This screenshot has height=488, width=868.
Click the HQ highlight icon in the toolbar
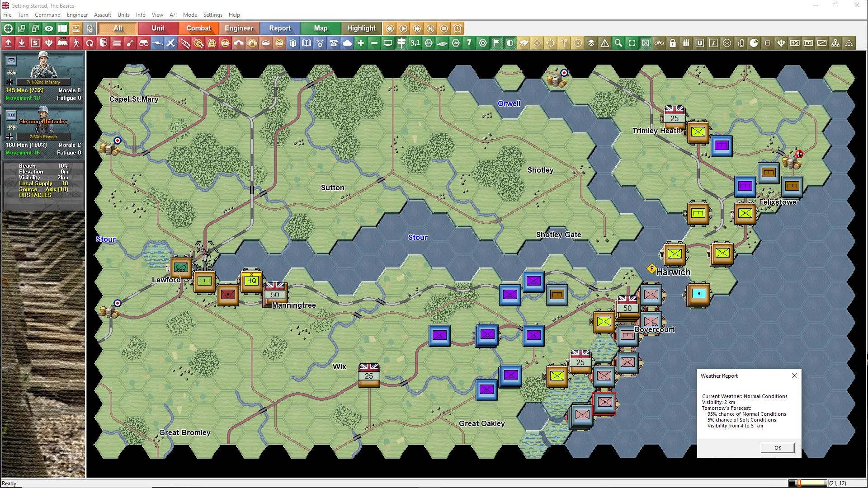pos(795,43)
